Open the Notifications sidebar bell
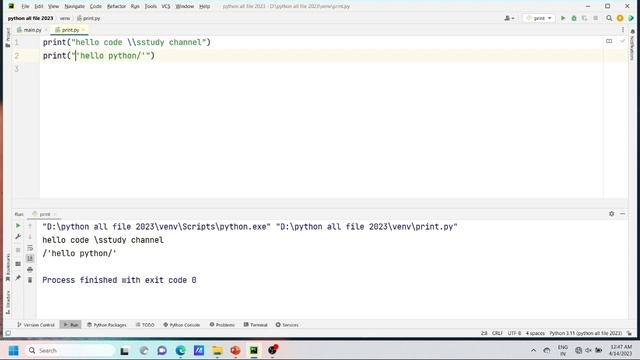The width and height of the screenshot is (640, 360). [x=633, y=44]
